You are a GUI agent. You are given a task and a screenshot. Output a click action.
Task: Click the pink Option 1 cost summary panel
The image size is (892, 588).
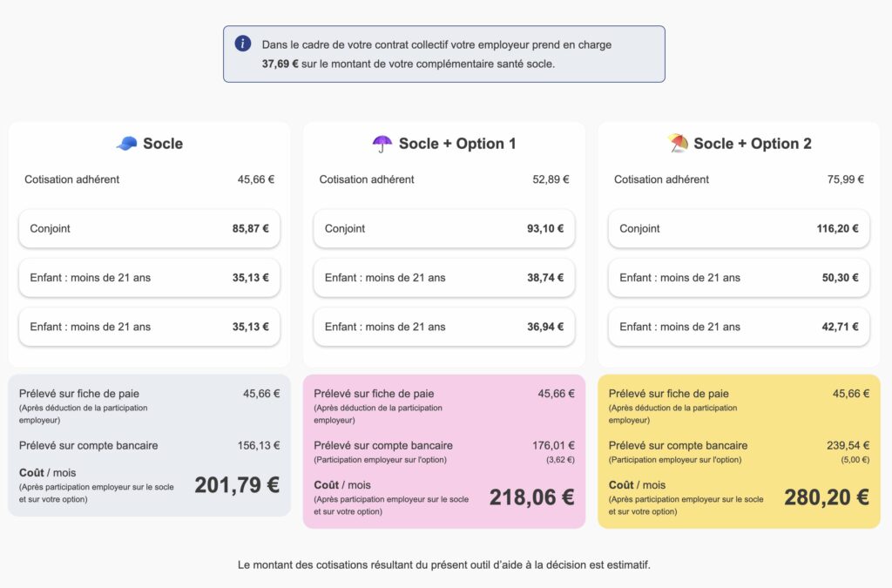click(443, 451)
